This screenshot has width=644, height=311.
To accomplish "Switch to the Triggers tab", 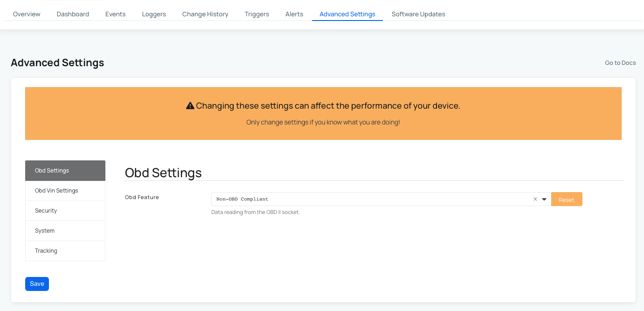I will (x=256, y=14).
